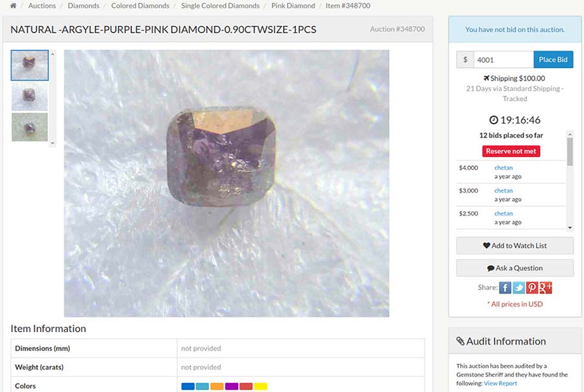Go to the home icon in breadcrumbs
Viewport: 584px width, 392px height.
(x=13, y=6)
